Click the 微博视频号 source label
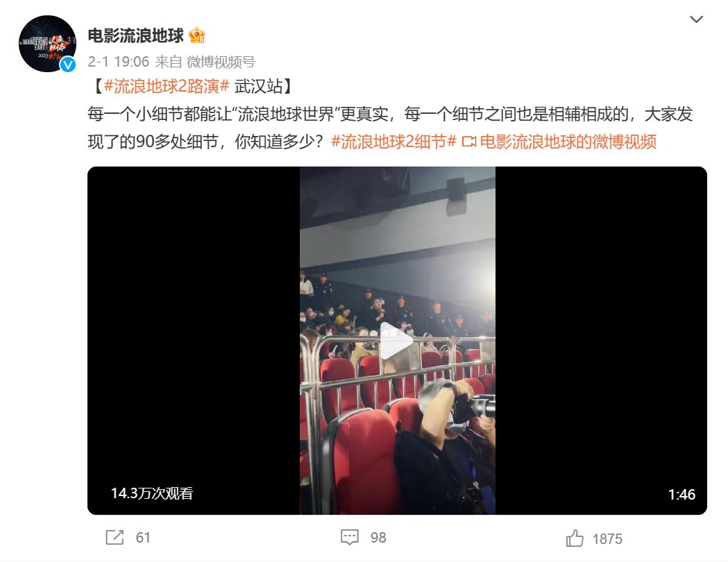This screenshot has width=728, height=562. (221, 62)
